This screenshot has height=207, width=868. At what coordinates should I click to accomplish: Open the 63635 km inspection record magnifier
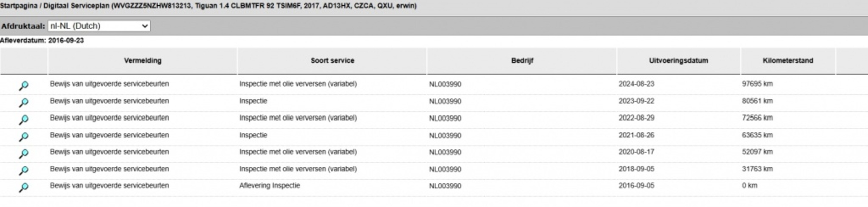(x=23, y=136)
